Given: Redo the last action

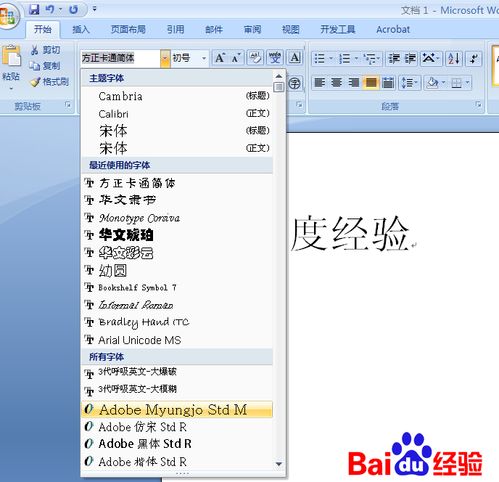Looking at the screenshot, I should point(73,9).
